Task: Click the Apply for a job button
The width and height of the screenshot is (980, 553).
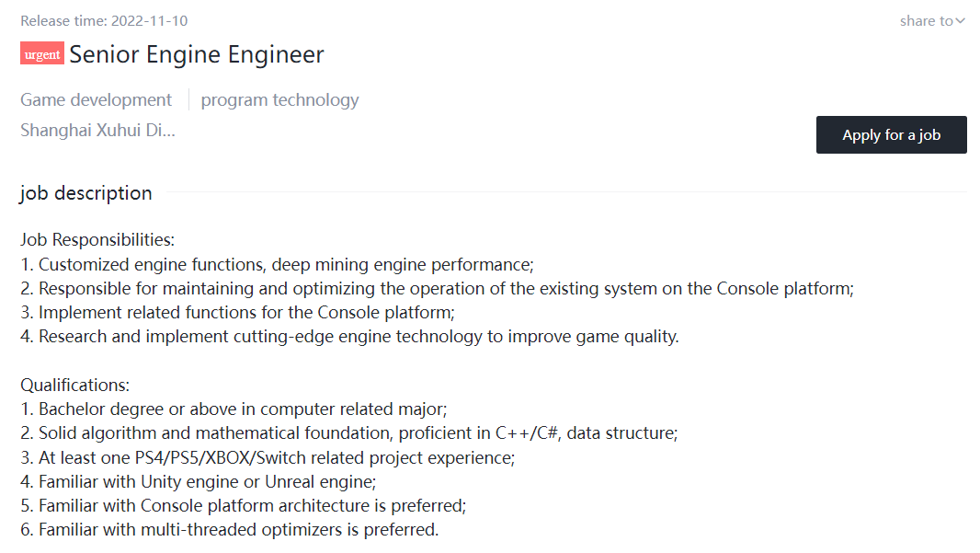Action: (x=891, y=134)
